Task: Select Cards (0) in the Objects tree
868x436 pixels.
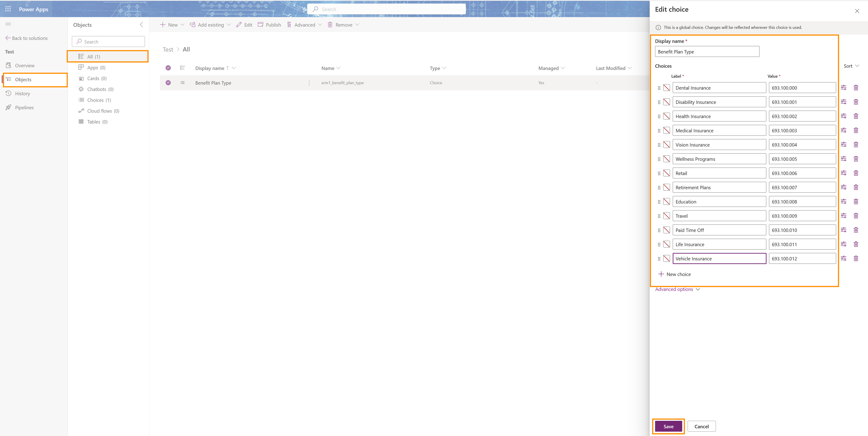Action: pyautogui.click(x=97, y=78)
